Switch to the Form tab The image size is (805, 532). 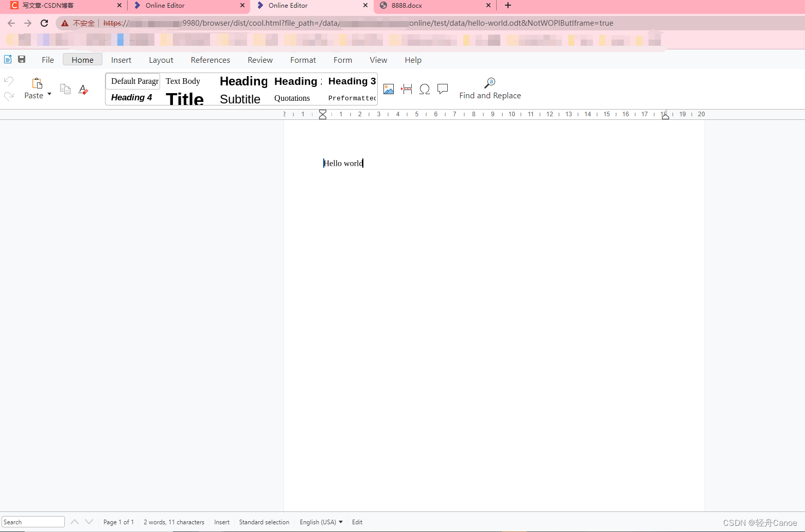343,60
